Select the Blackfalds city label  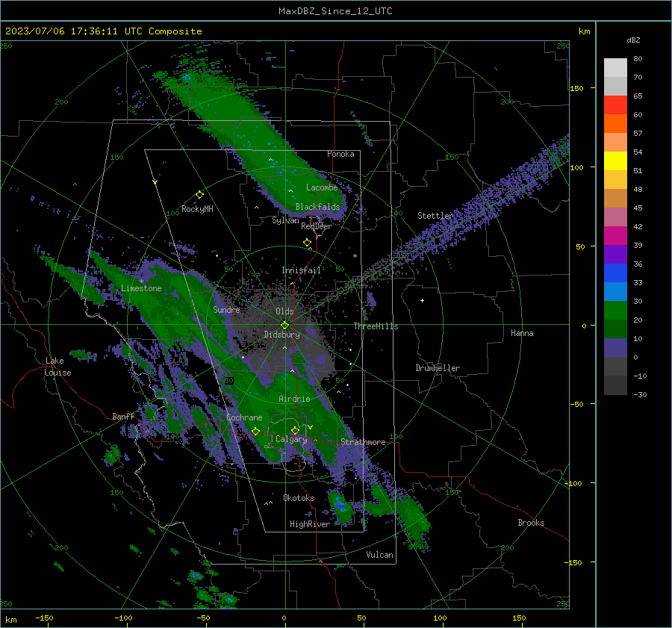click(x=317, y=207)
